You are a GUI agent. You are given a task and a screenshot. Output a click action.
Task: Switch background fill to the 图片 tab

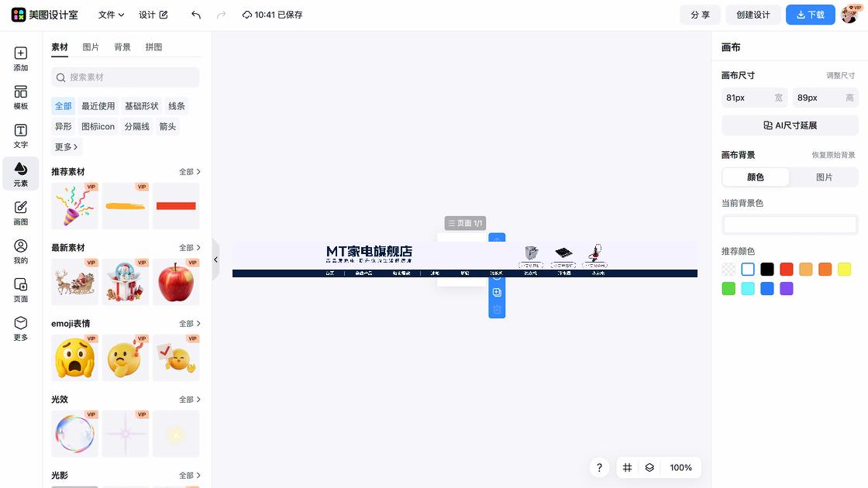(824, 177)
